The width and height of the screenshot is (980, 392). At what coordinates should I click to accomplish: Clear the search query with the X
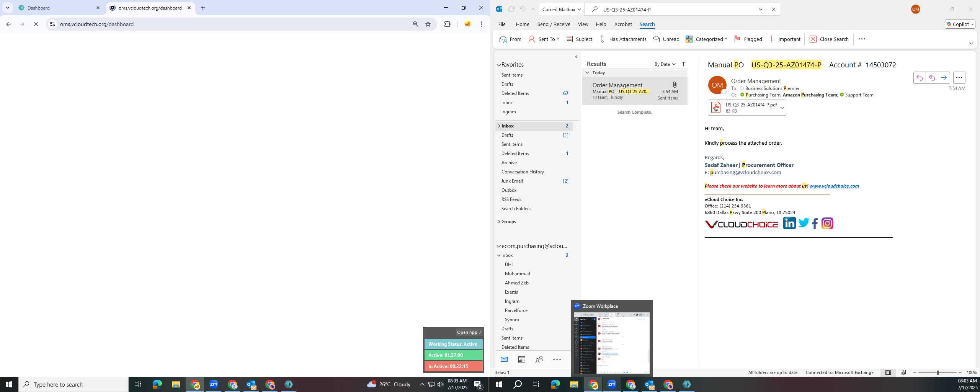(x=773, y=9)
